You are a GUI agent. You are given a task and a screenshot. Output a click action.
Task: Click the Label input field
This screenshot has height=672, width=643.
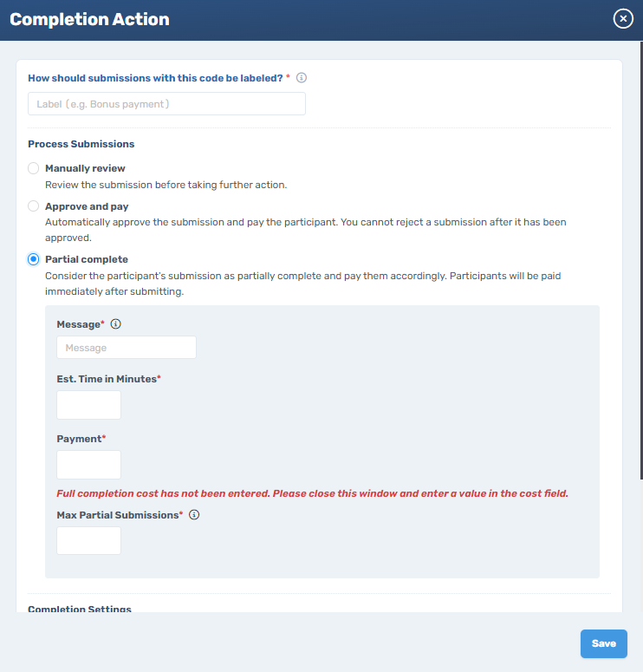166,104
